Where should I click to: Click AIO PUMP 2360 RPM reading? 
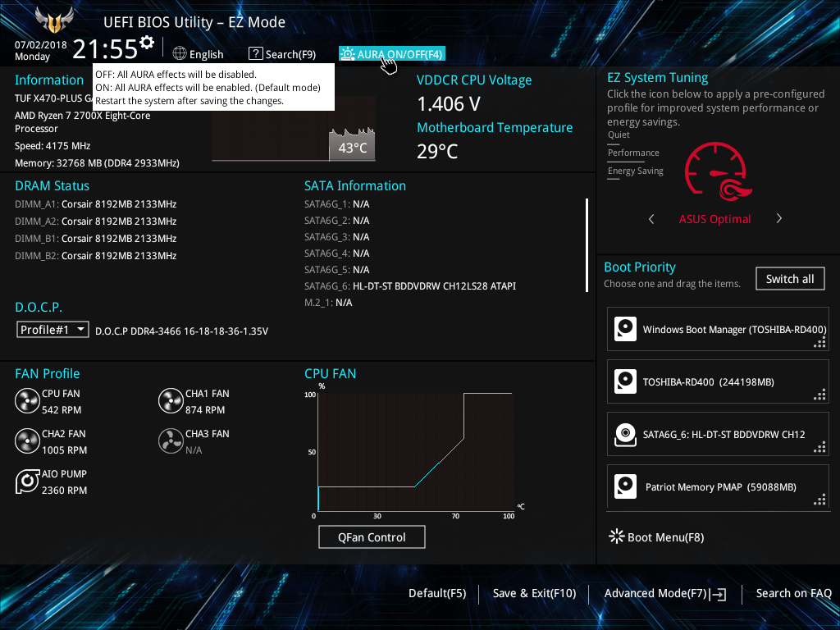click(x=64, y=491)
